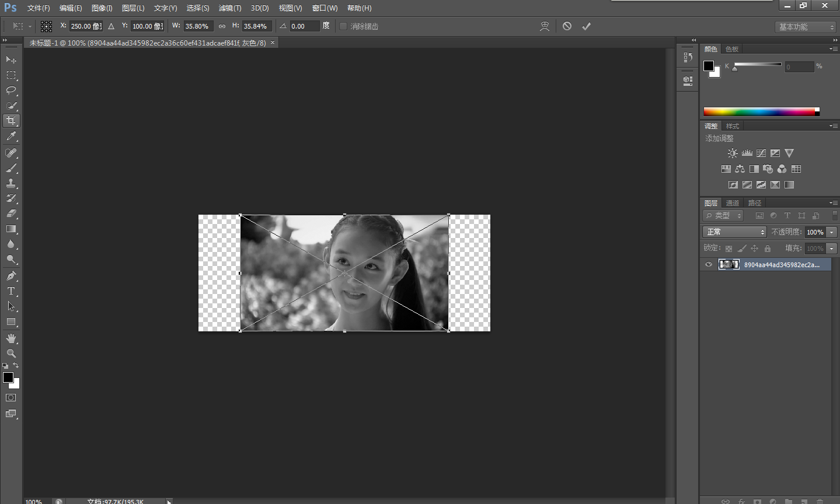840x504 pixels.
Task: Expand the opacity 不透明度 dropdown arrow
Action: click(832, 232)
